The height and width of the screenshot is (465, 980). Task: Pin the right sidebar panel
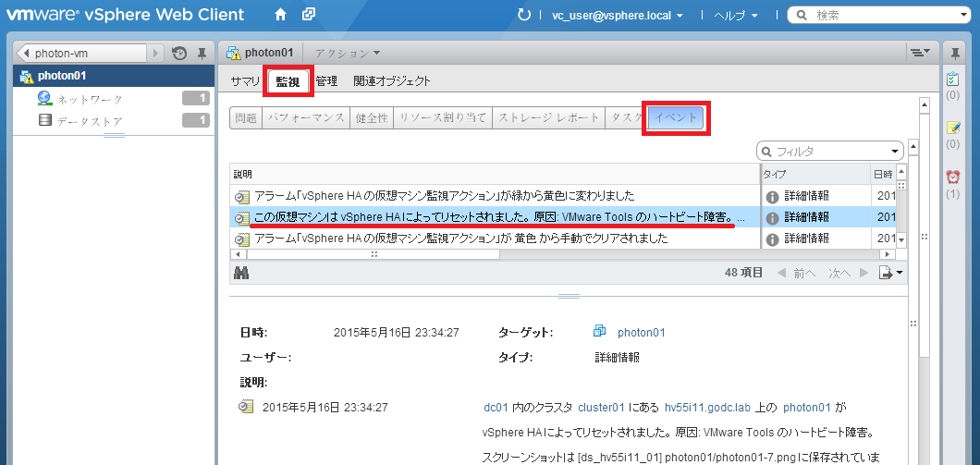(954, 53)
